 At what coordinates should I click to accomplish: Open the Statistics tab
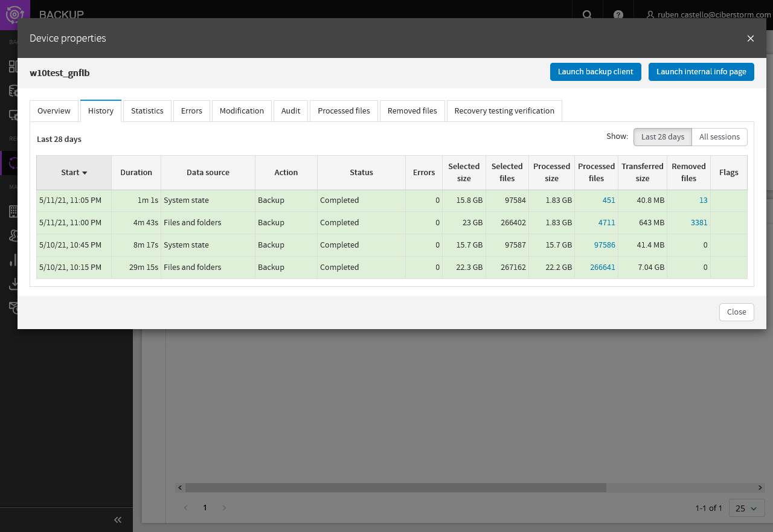[147, 111]
